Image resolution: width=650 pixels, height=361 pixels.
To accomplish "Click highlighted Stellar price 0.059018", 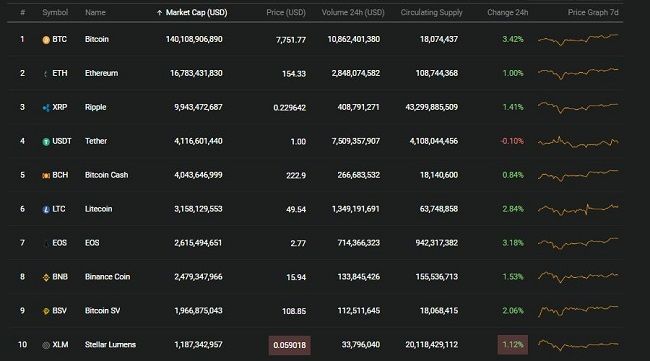I will [289, 346].
